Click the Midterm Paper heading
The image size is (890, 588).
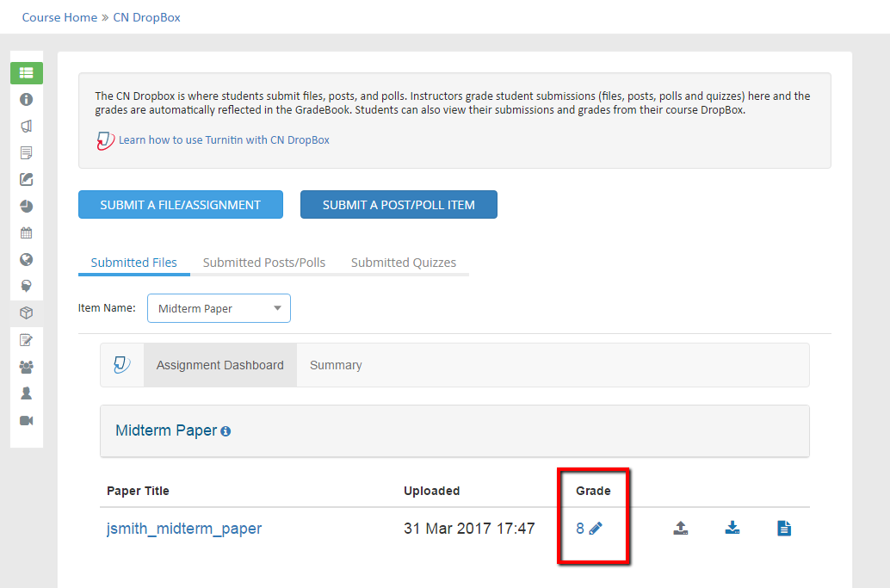[x=166, y=430]
